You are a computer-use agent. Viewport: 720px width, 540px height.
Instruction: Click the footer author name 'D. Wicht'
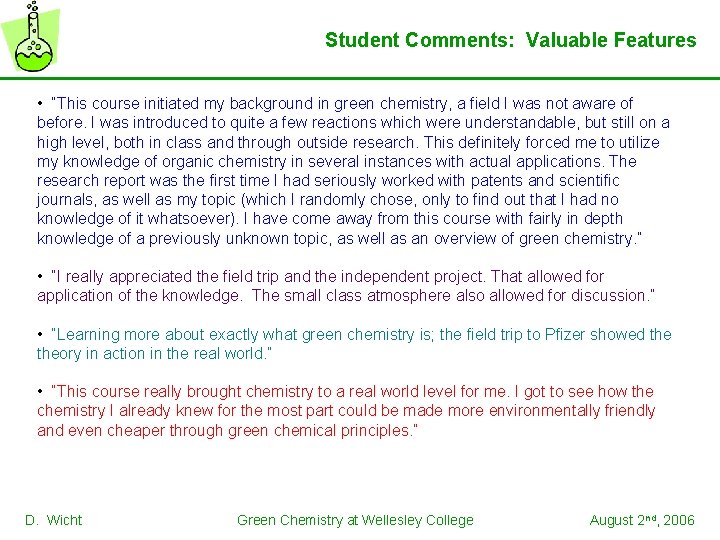click(x=54, y=520)
